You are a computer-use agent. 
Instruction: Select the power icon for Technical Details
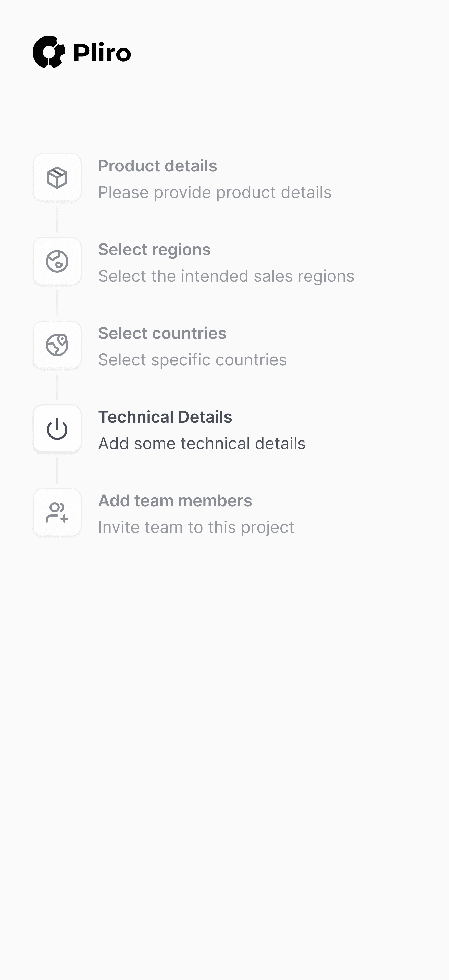coord(57,429)
